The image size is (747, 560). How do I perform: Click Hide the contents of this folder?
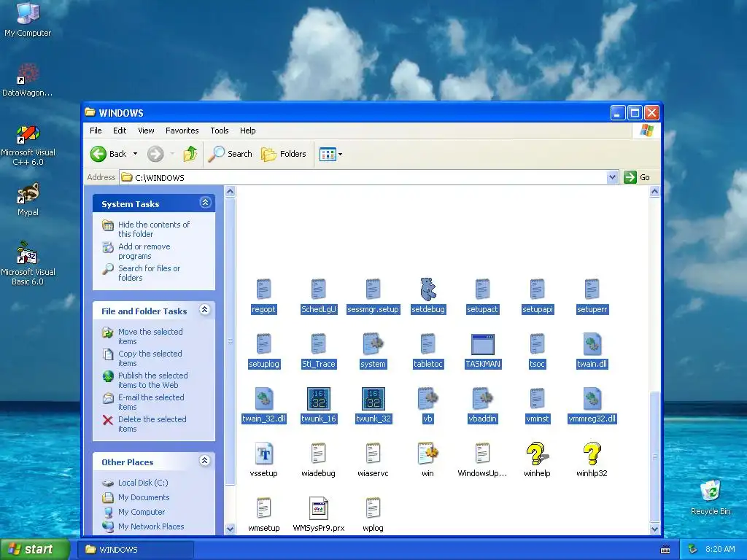pos(153,229)
